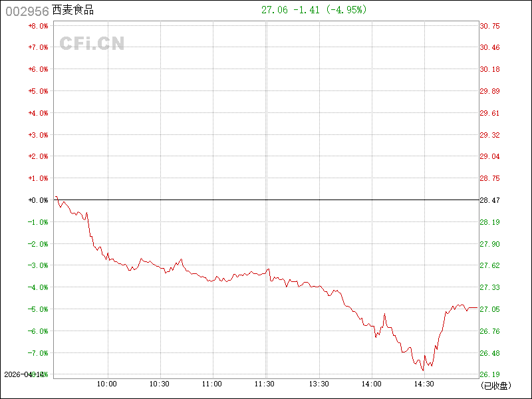The image size is (532, 399).
Task: Click the 28.47 previous close price label
Action: [x=489, y=200]
